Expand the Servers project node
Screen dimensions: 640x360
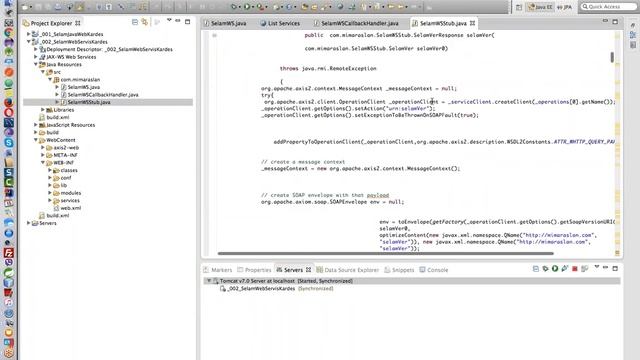pyautogui.click(x=28, y=223)
